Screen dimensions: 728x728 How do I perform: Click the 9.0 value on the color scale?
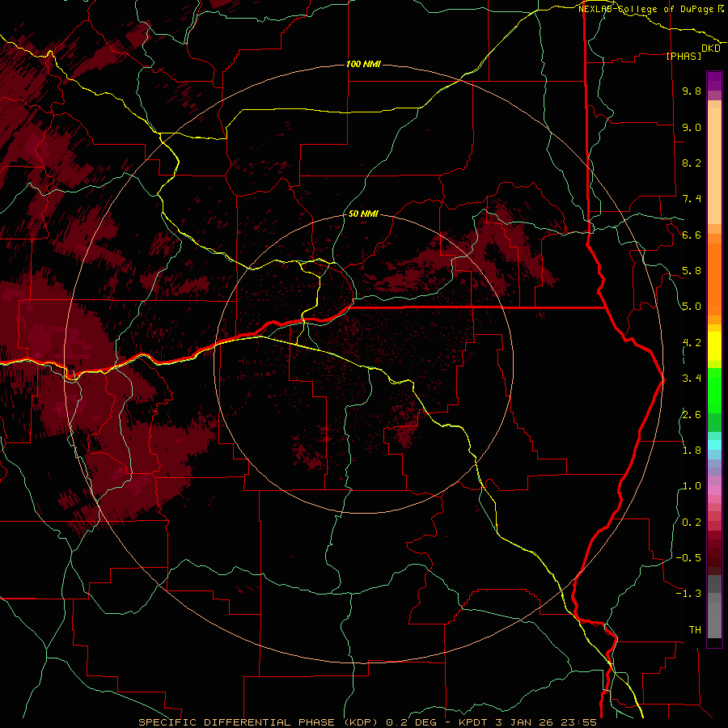point(692,127)
